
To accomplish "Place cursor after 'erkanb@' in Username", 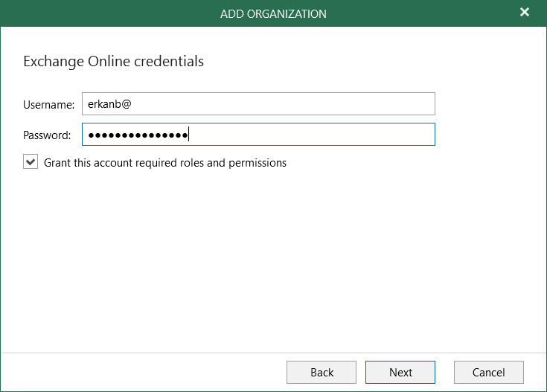I will (x=132, y=104).
